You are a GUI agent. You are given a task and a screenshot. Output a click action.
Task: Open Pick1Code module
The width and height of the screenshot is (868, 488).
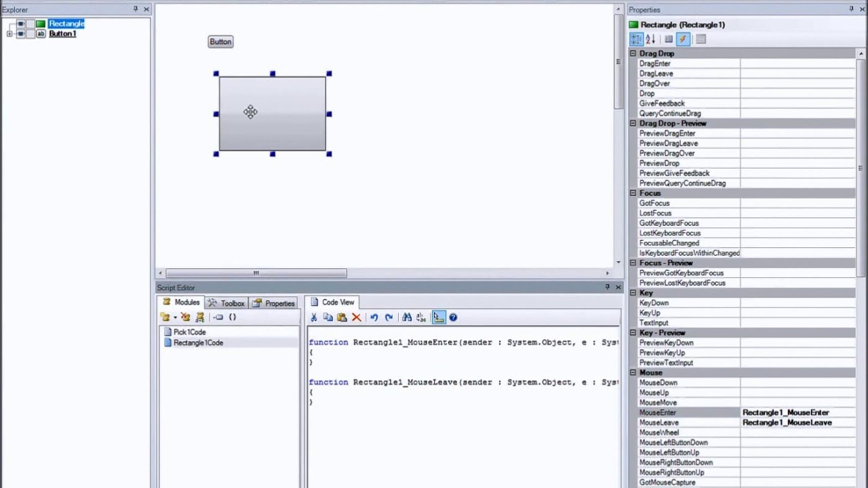coord(189,332)
